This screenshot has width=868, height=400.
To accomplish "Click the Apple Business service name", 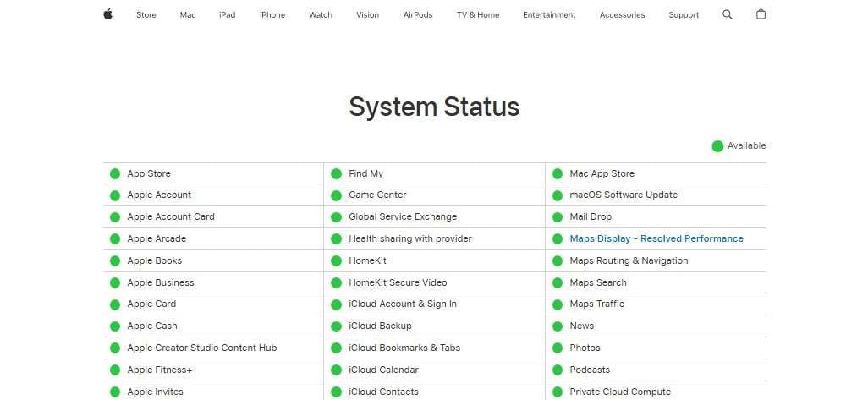I will pyautogui.click(x=161, y=282).
